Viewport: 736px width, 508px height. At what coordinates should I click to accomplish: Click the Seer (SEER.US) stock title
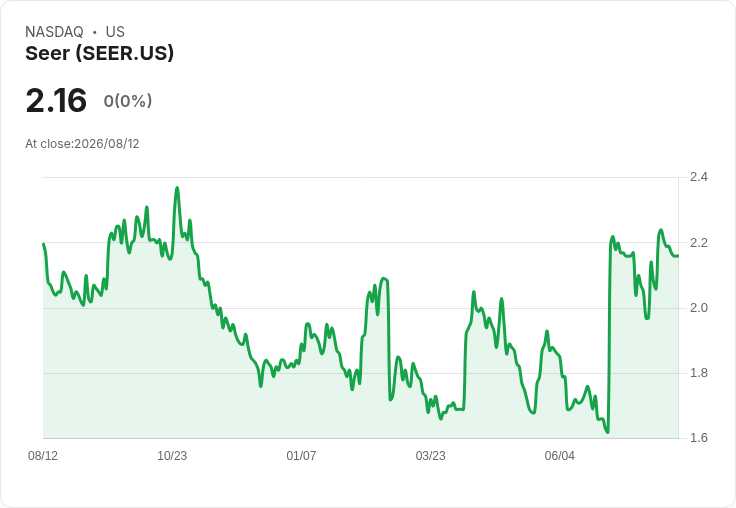point(100,53)
